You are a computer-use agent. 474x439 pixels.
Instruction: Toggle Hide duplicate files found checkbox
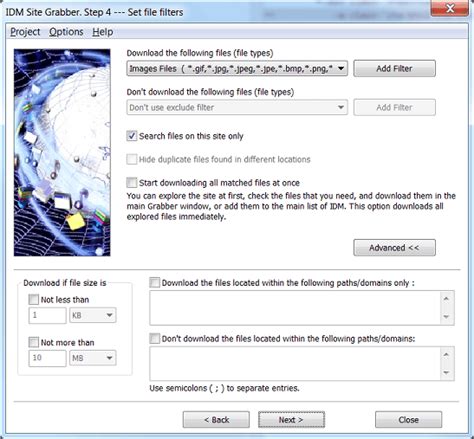(132, 159)
